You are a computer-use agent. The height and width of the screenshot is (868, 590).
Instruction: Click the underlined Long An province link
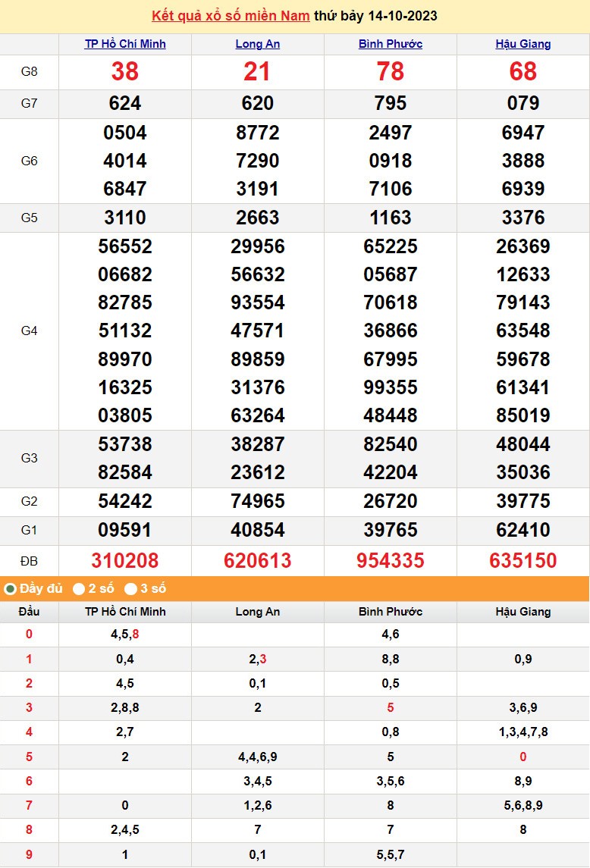coord(258,44)
